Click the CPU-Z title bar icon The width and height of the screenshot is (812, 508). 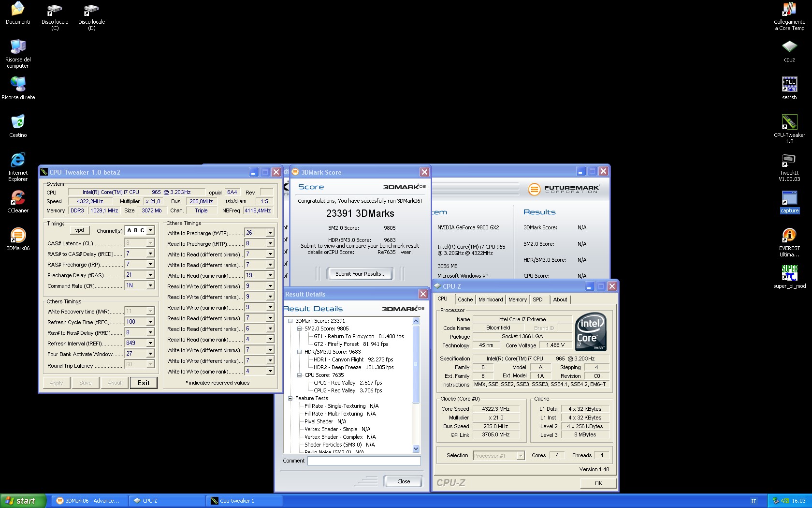click(437, 286)
